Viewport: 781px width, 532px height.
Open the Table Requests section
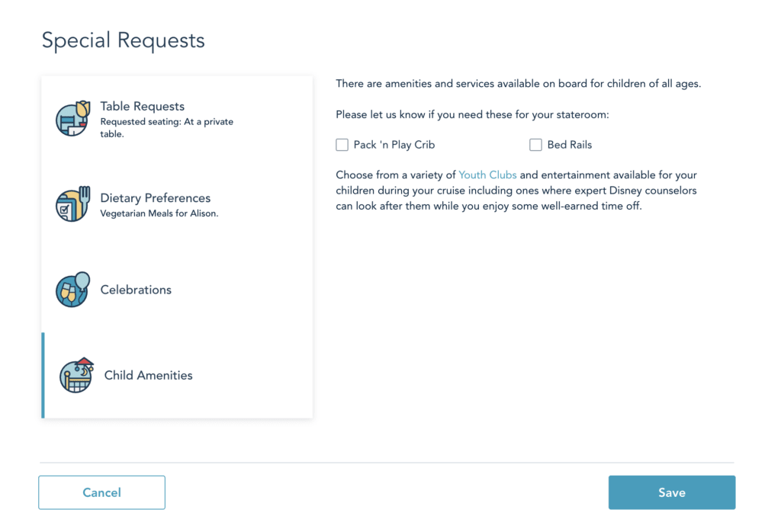coord(143,107)
